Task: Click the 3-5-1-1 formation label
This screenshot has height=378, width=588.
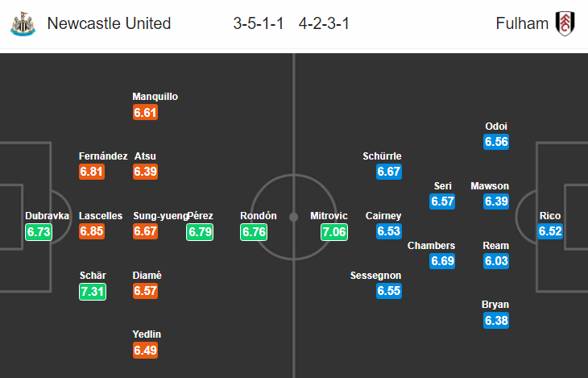Action: coord(259,23)
